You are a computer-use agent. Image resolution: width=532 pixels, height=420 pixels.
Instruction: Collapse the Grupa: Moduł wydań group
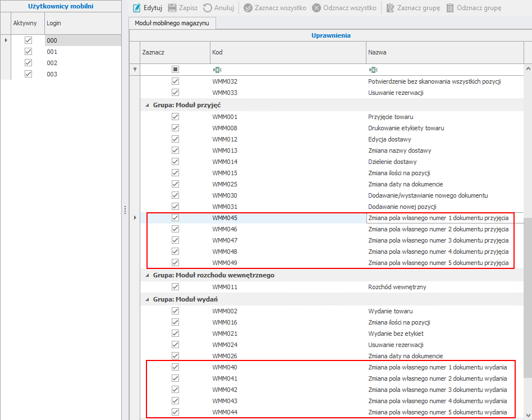(148, 300)
